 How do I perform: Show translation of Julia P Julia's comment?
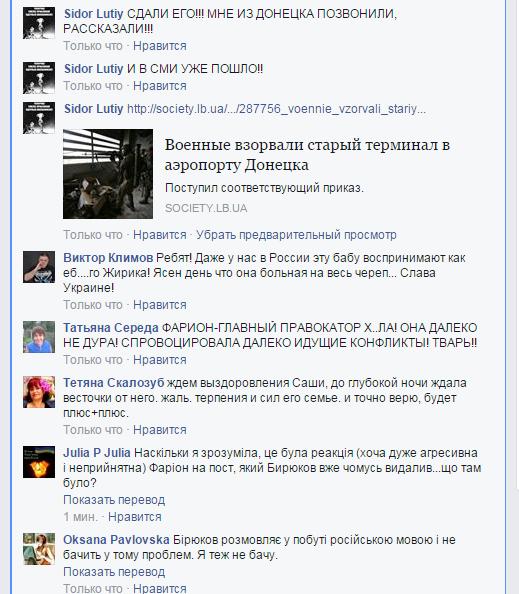coord(114,500)
